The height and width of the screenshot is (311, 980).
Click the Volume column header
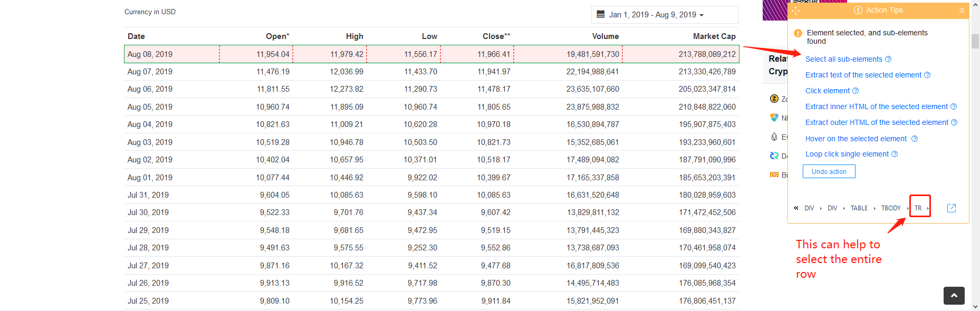tap(606, 36)
